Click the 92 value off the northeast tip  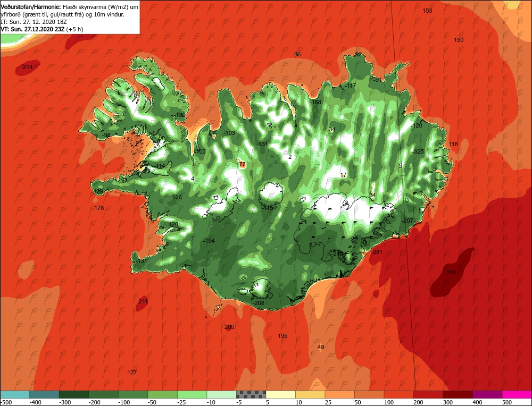(x=358, y=55)
